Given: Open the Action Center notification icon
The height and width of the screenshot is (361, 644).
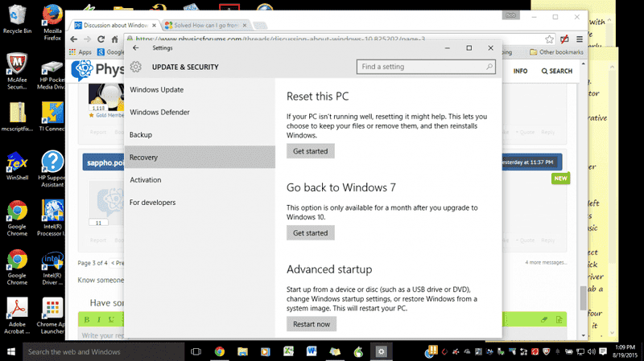Looking at the screenshot, I should click(603, 351).
